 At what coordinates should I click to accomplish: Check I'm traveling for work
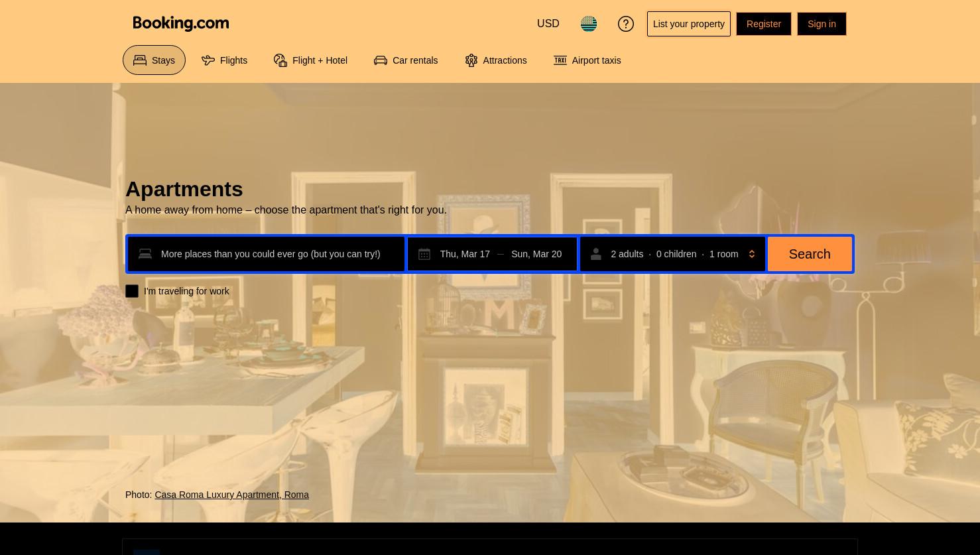[132, 291]
